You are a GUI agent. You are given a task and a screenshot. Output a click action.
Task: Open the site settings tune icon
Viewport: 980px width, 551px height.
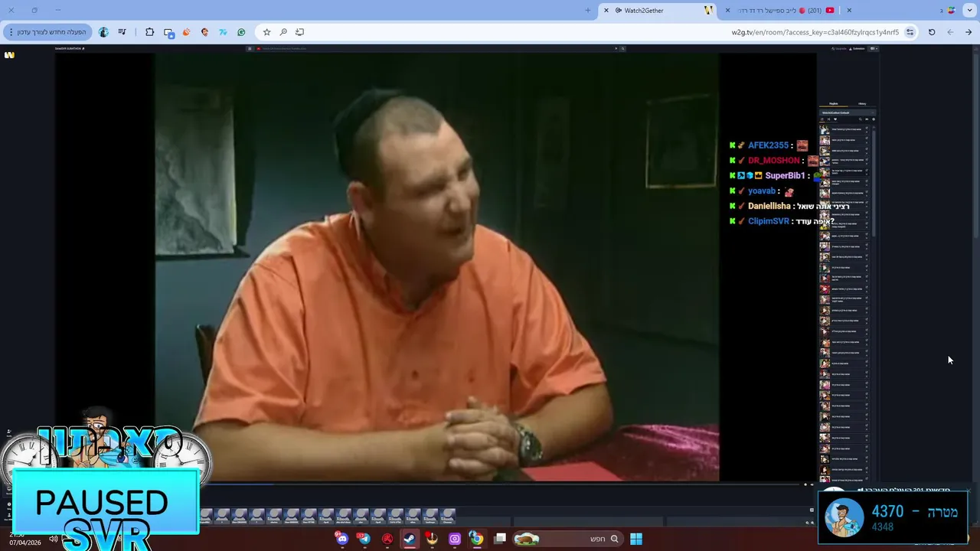(x=910, y=32)
